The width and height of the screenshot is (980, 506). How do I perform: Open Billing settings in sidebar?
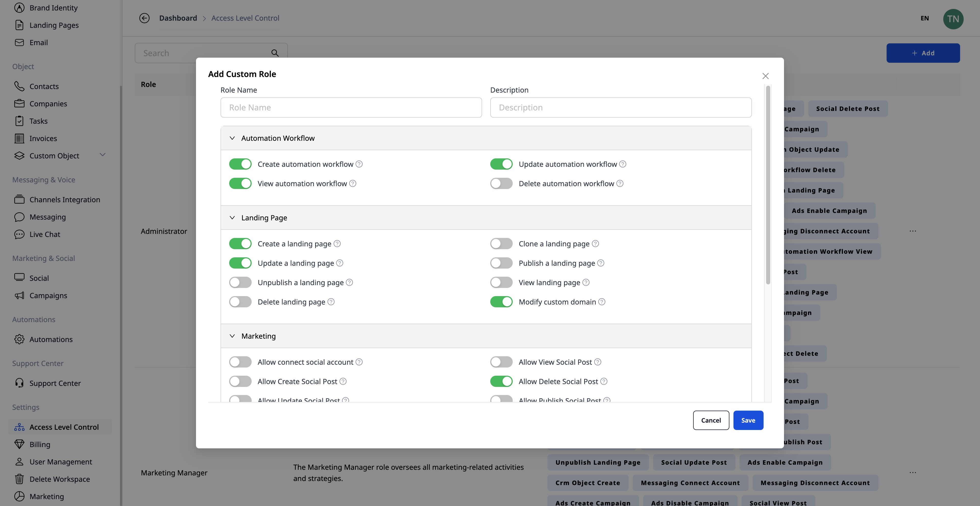[40, 444]
